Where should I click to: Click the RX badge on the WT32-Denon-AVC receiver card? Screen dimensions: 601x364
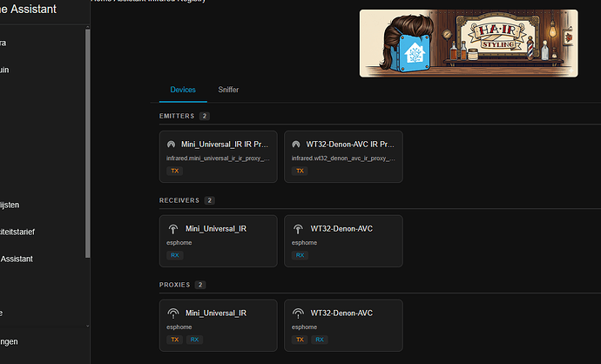coord(300,255)
